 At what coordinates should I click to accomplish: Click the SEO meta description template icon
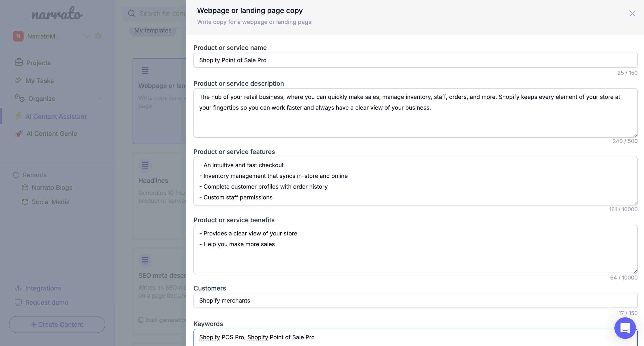[145, 260]
